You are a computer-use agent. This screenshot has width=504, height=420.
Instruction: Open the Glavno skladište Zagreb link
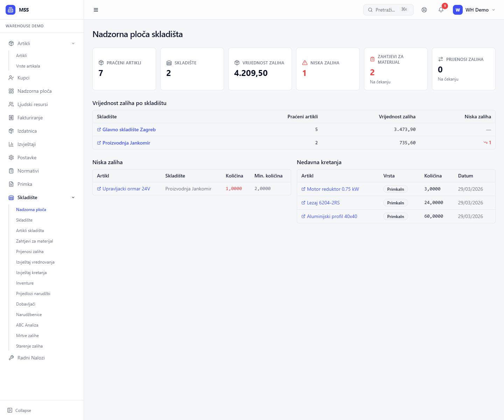[x=129, y=129]
